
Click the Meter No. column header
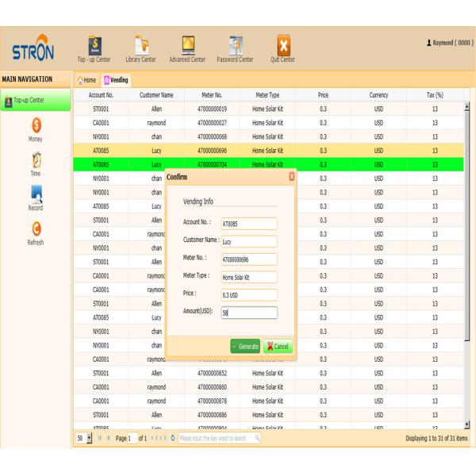[x=212, y=94]
